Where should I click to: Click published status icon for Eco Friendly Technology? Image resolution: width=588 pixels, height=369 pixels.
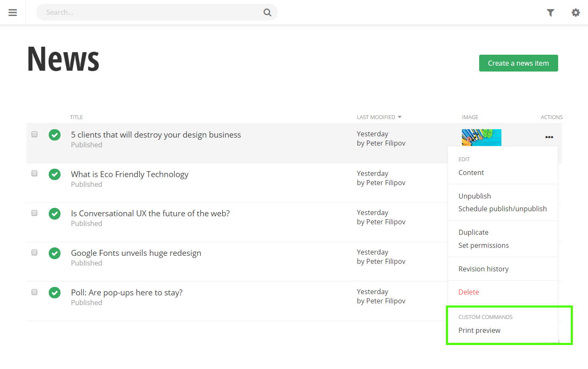click(x=55, y=174)
